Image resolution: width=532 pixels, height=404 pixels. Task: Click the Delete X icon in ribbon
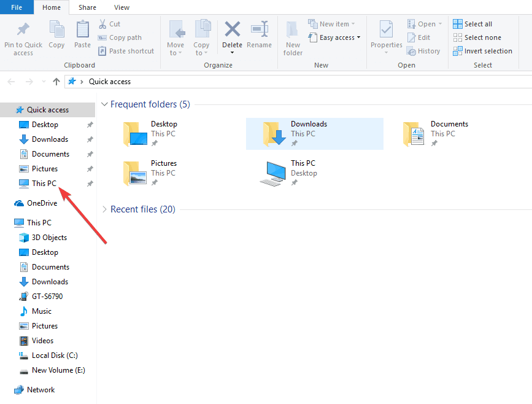tap(233, 29)
